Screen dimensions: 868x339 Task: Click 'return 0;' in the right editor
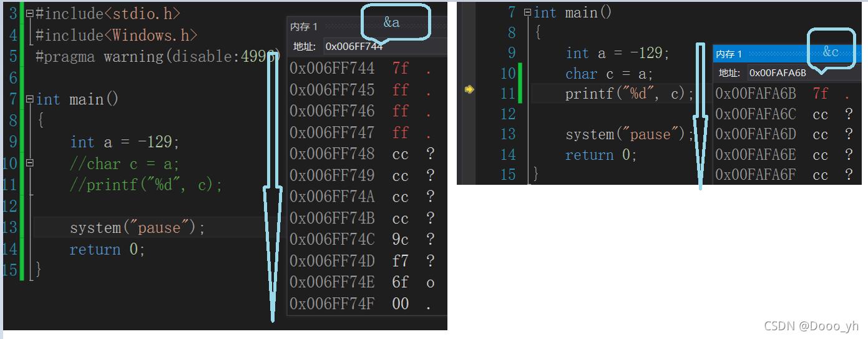pos(601,155)
